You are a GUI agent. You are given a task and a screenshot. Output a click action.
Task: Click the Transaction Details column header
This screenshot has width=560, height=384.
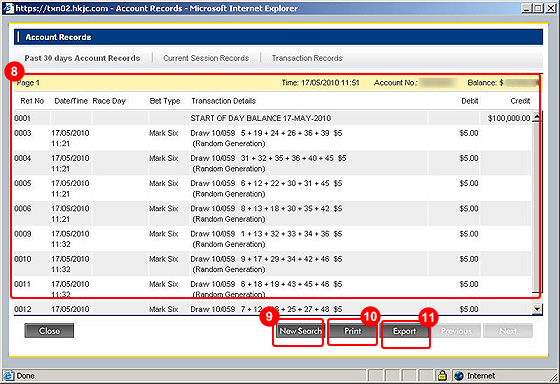pyautogui.click(x=224, y=101)
